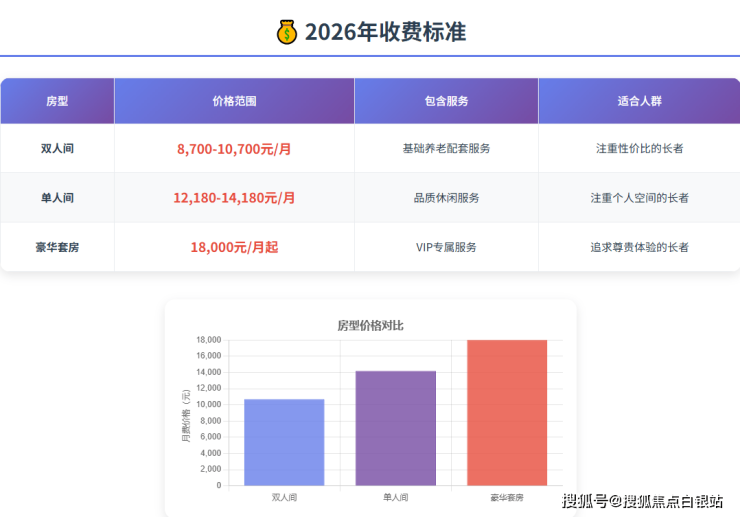Click the 2026年收费标准 heading text
Viewport: 740px width, 517px height.
pyautogui.click(x=385, y=32)
